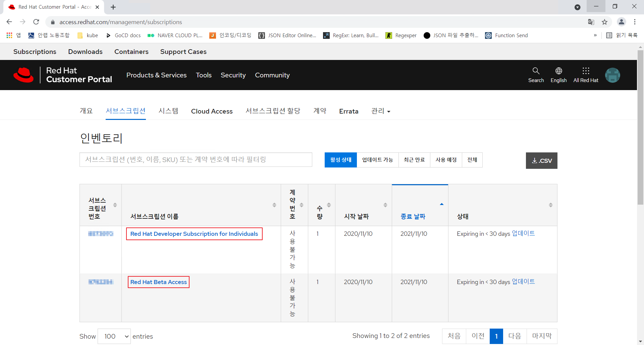Reload the page with refresh icon

(36, 22)
